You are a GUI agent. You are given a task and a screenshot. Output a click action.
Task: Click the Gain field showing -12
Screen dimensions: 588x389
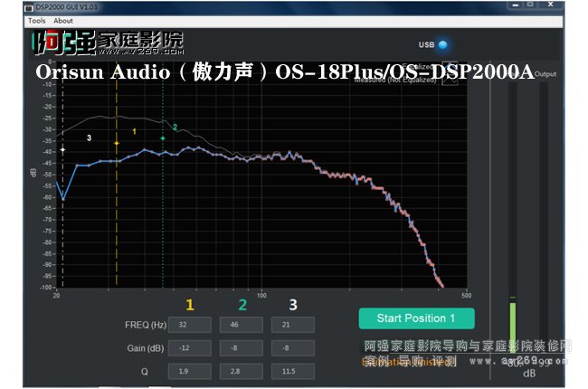pyautogui.click(x=190, y=348)
